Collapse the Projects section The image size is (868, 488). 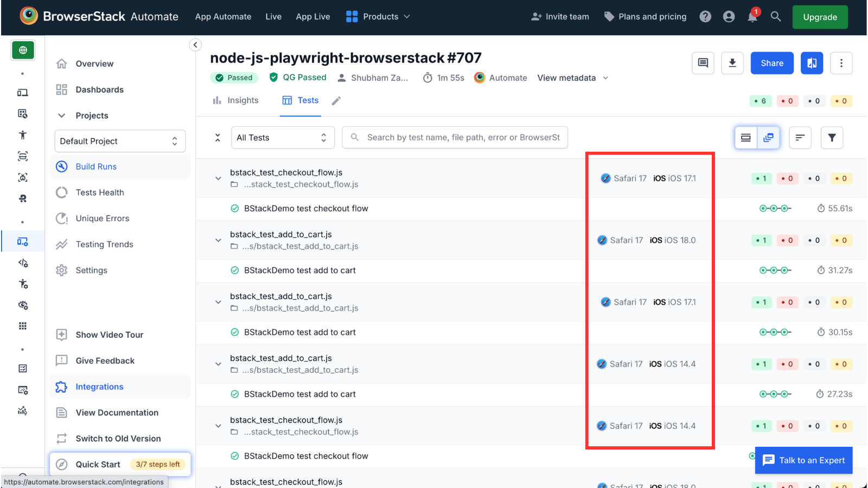[62, 115]
